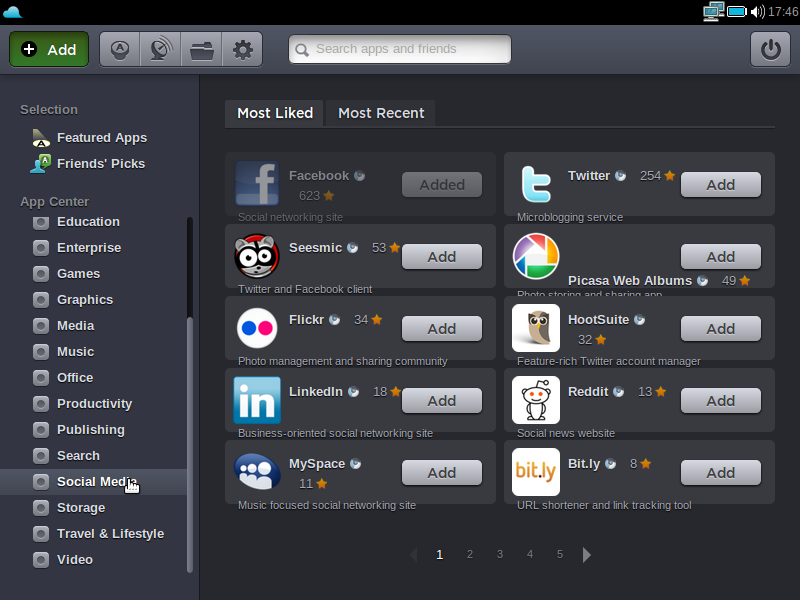Switch to the Most Recent tab
The image size is (800, 600).
(x=381, y=113)
